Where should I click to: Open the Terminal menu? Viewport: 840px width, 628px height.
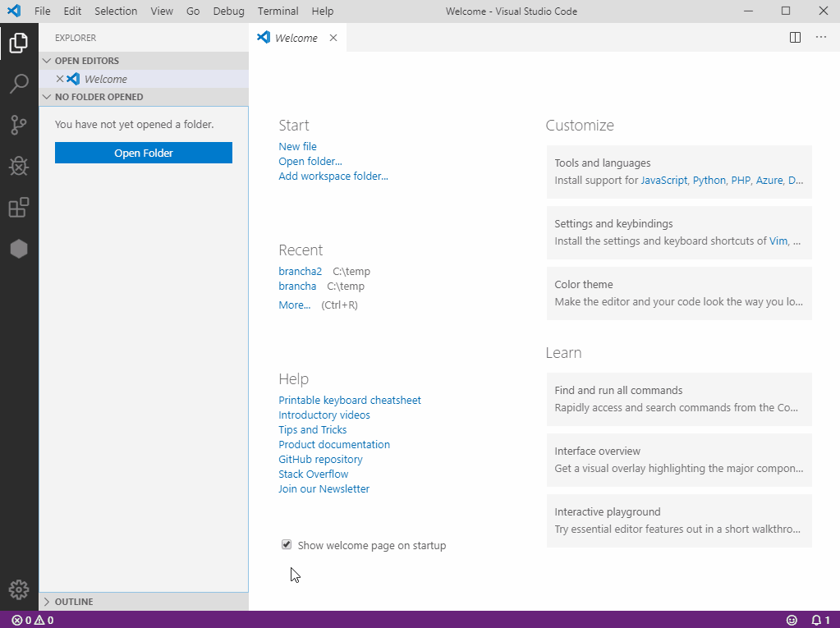(x=278, y=11)
